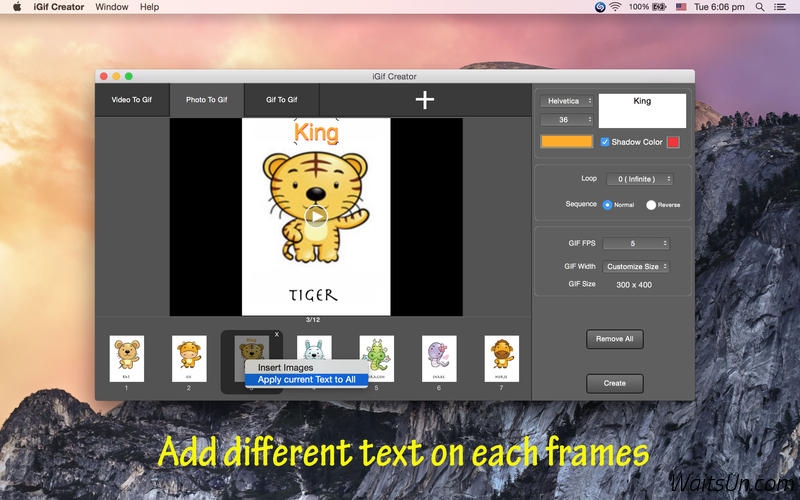This screenshot has height=500, width=800.
Task: Click the King text overlay on preview
Action: pos(316,133)
